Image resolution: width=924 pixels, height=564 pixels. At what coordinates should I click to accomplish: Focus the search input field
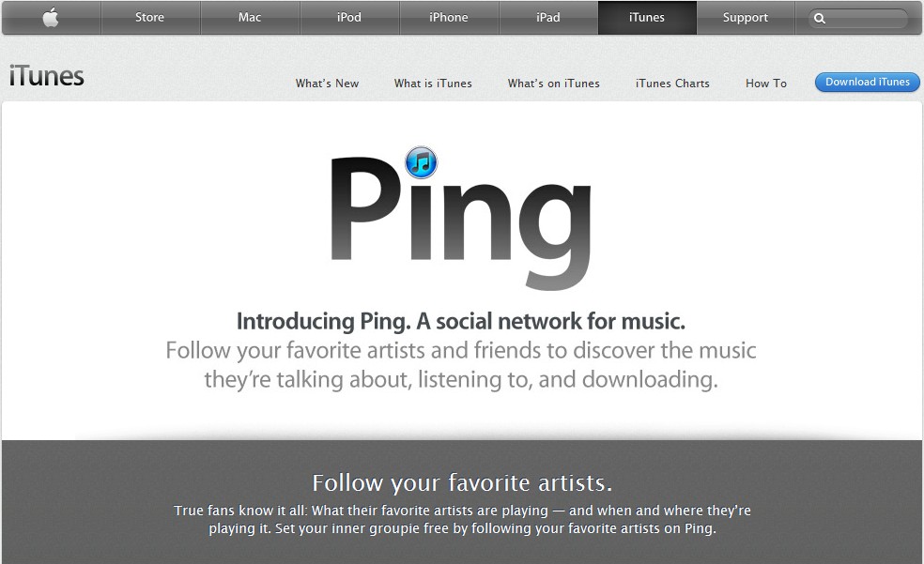click(867, 18)
